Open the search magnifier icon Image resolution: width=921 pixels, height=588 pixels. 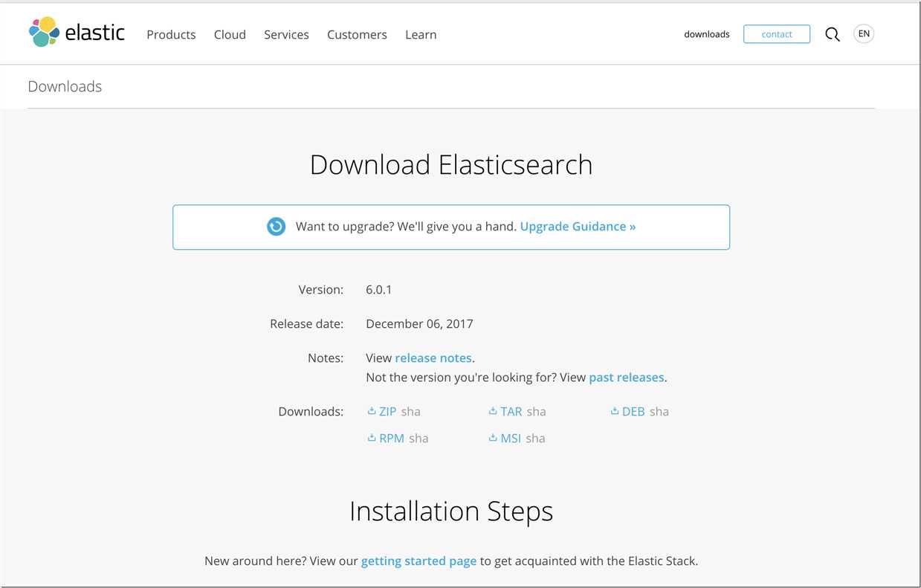coord(833,34)
